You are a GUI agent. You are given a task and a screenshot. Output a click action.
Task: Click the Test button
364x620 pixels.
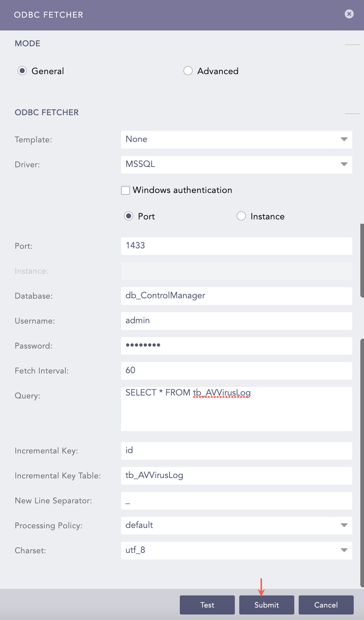click(207, 605)
